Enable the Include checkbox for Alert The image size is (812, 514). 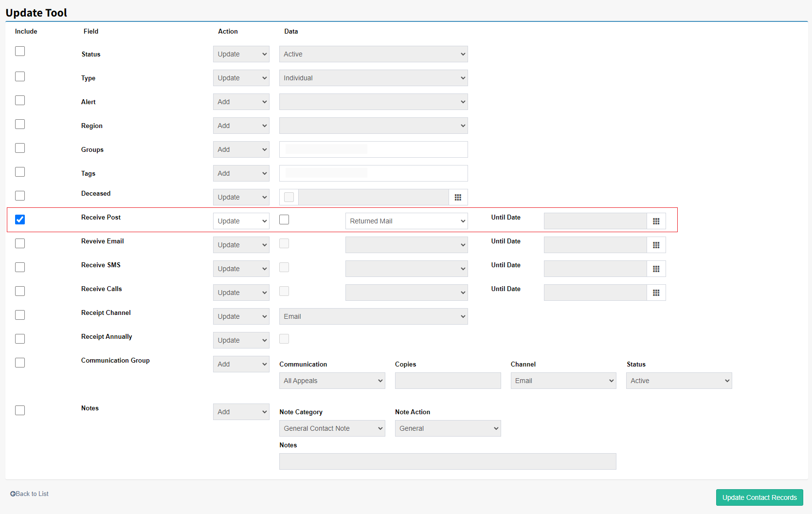20,100
